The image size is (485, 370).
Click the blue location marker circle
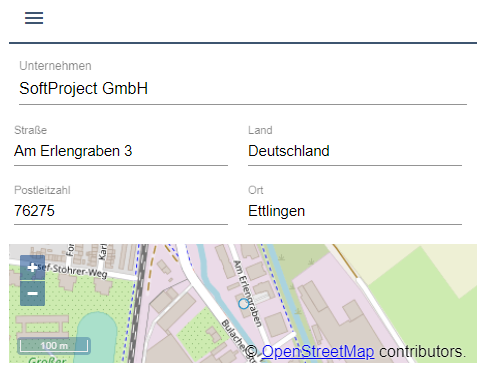(244, 304)
